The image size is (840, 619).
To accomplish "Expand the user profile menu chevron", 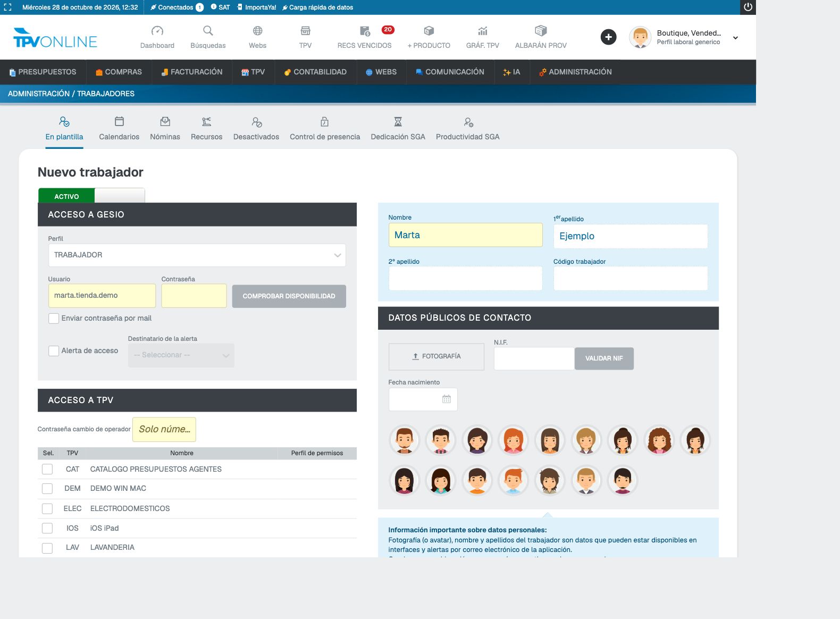I will pos(735,38).
